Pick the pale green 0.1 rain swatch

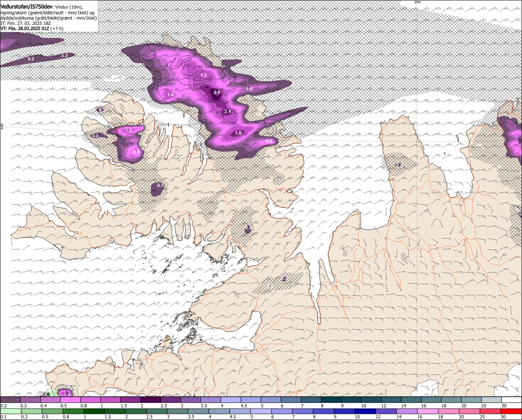pos(11,411)
